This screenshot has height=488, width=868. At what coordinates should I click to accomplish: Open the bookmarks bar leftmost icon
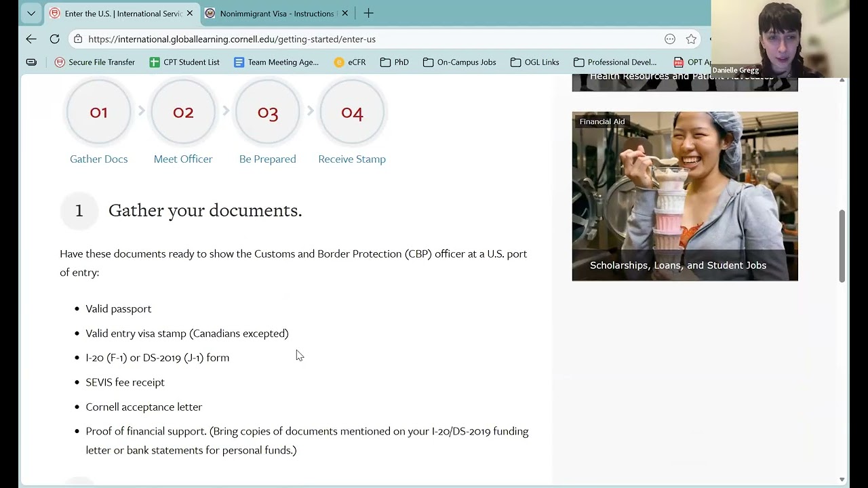point(31,62)
